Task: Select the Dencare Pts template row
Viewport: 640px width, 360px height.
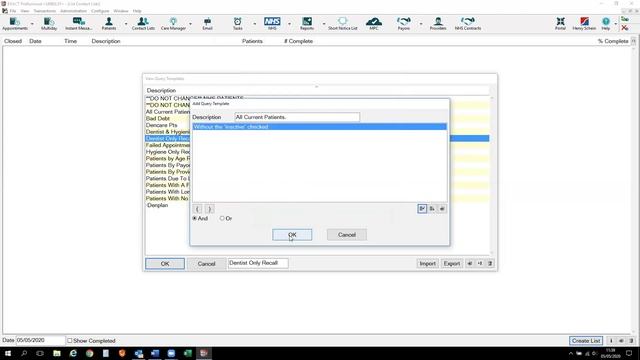Action: click(168, 125)
